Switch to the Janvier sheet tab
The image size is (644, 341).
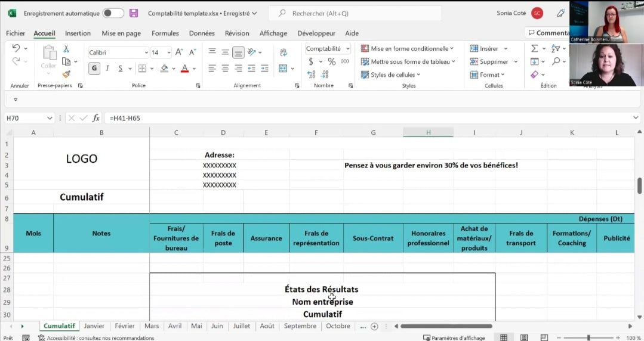point(94,326)
